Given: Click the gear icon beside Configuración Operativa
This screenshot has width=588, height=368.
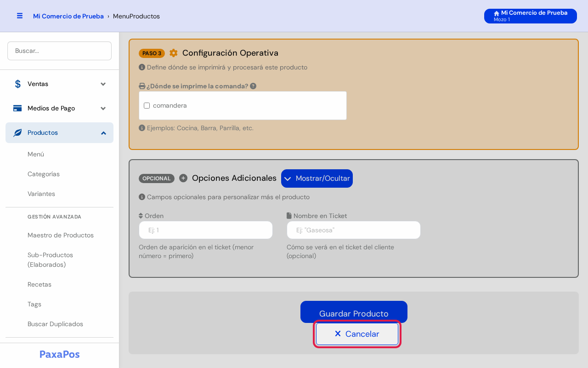Looking at the screenshot, I should click(173, 53).
